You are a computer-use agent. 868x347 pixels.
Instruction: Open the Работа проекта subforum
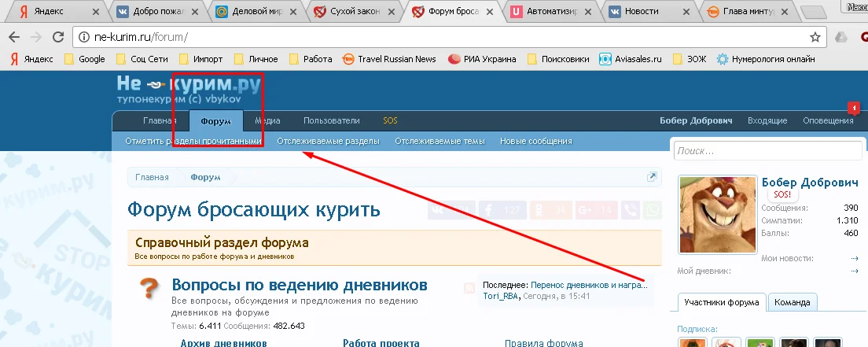pyautogui.click(x=381, y=343)
